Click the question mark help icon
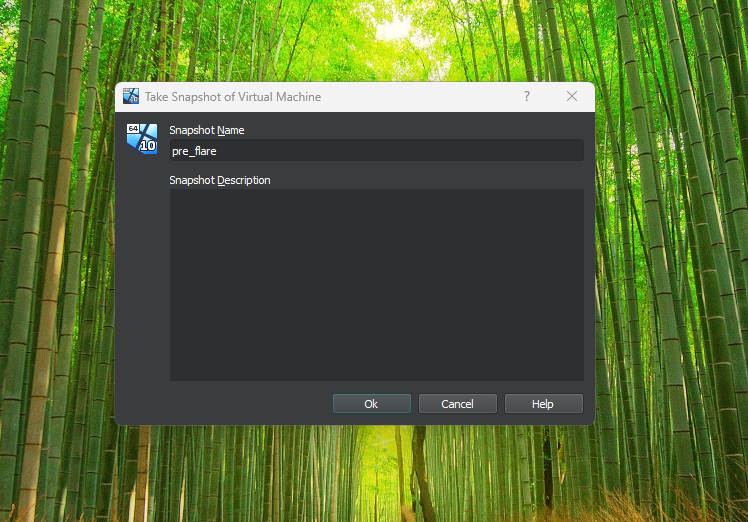The height and width of the screenshot is (522, 748). [x=526, y=97]
